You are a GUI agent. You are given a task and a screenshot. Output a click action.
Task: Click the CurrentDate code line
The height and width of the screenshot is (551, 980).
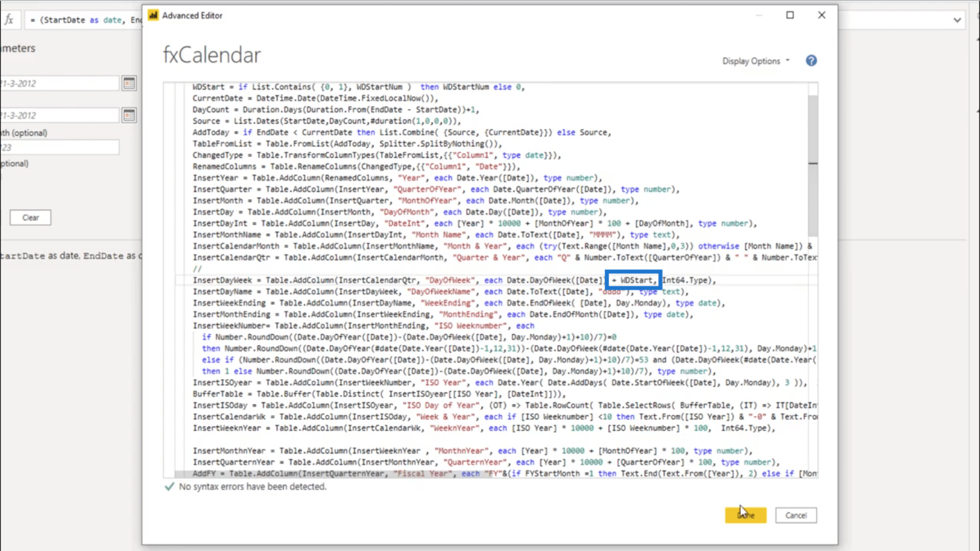pos(315,99)
